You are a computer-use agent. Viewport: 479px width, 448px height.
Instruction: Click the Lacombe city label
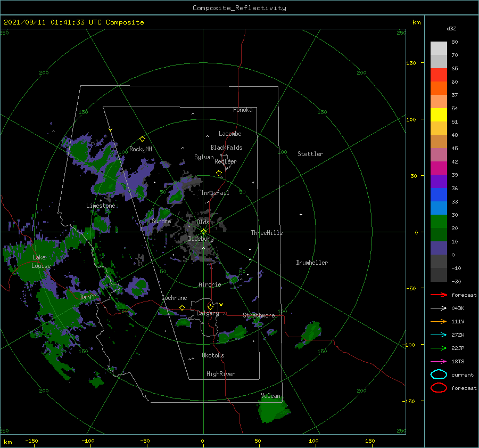(230, 134)
